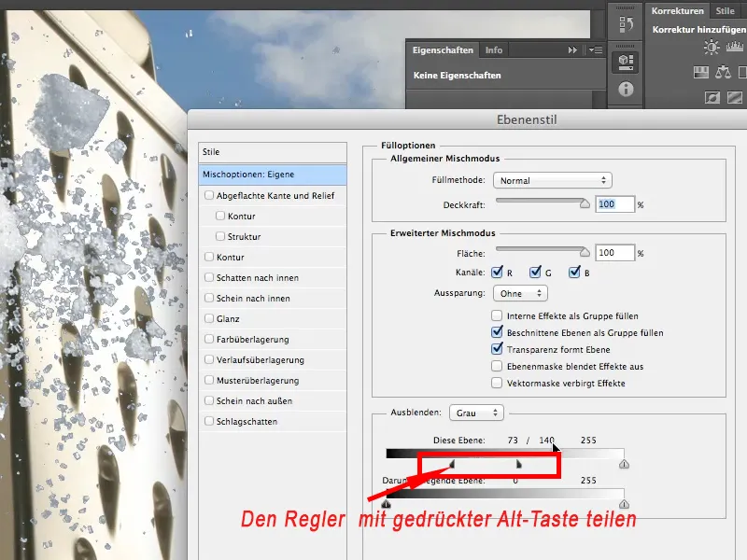Open the Ausblenden Grau dropdown

pos(476,413)
